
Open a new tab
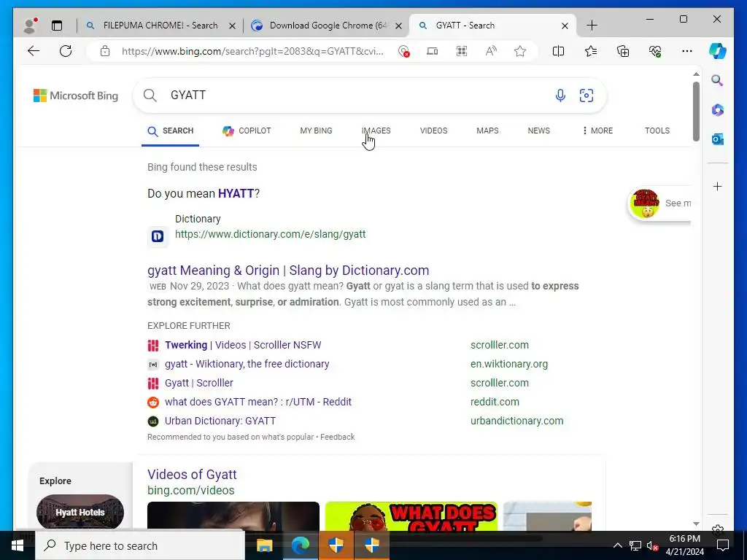tap(592, 26)
